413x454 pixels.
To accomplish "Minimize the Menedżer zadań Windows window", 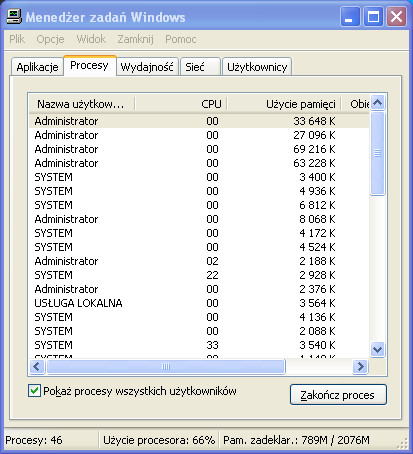I will [350, 16].
